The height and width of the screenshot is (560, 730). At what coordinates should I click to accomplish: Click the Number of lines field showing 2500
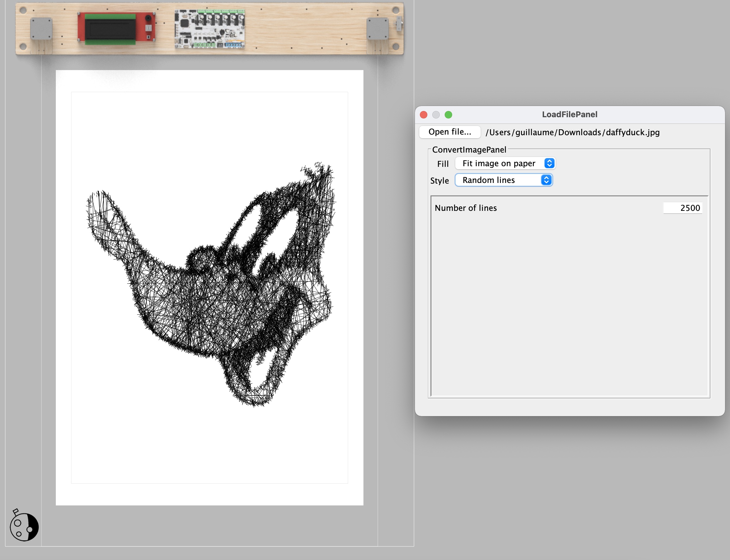coord(683,208)
